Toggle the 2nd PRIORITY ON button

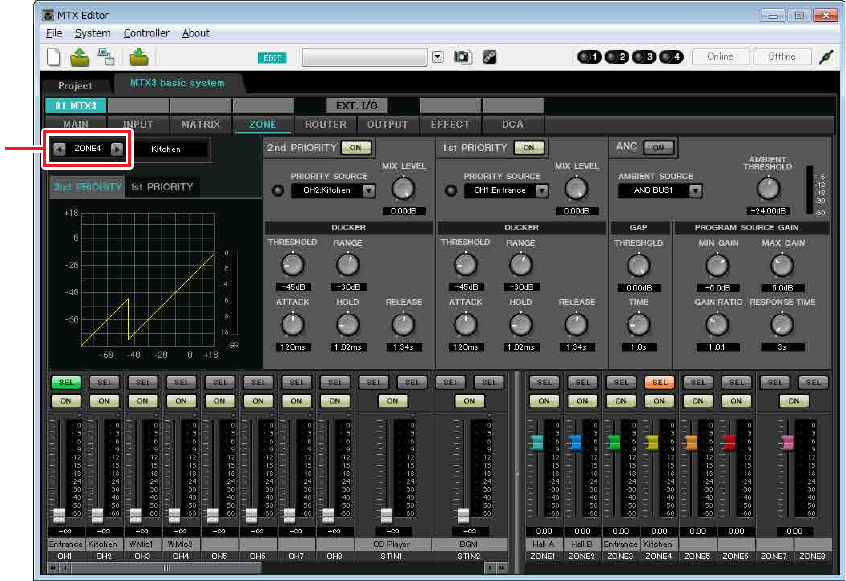coord(354,147)
